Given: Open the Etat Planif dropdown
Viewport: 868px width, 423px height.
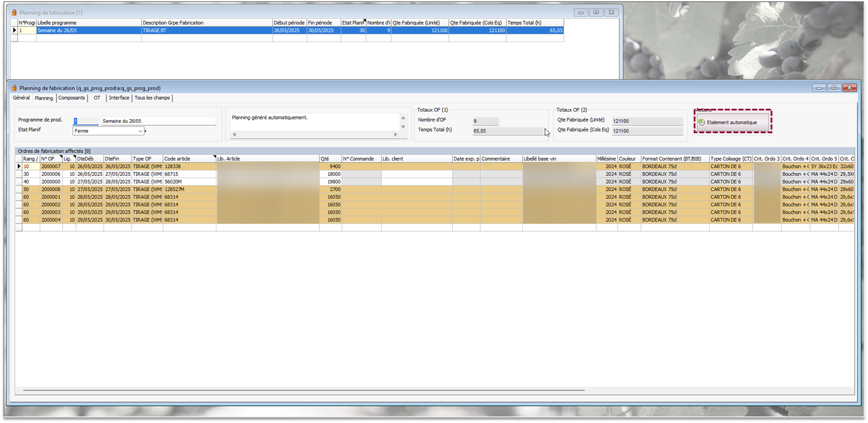Looking at the screenshot, I should 140,131.
